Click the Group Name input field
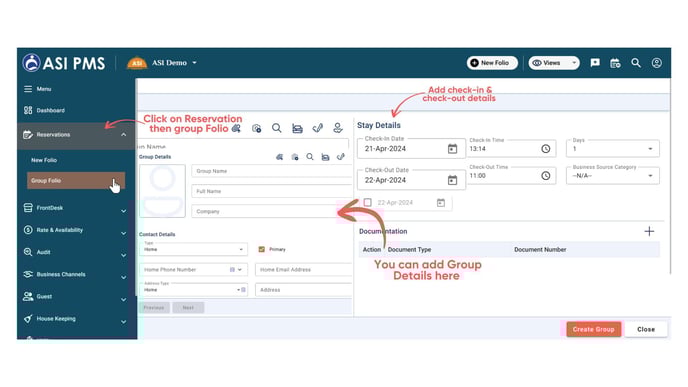Image resolution: width=688 pixels, height=387 pixels. (272, 171)
